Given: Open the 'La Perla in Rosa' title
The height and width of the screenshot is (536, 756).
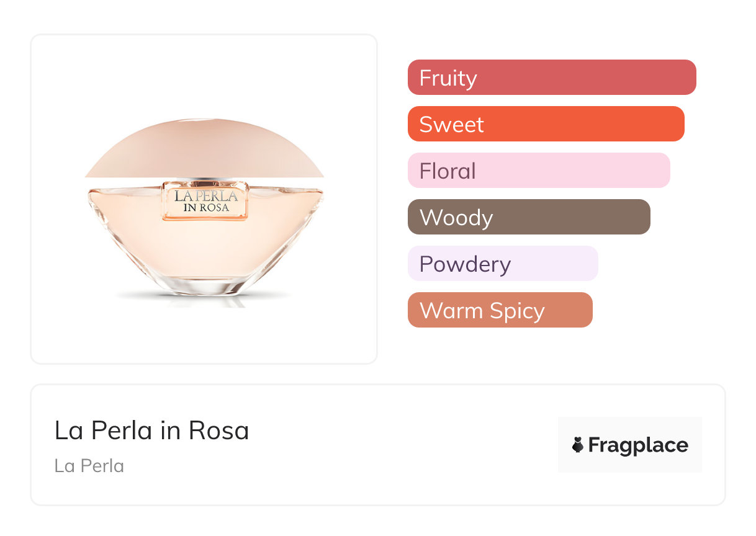Looking at the screenshot, I should point(151,431).
